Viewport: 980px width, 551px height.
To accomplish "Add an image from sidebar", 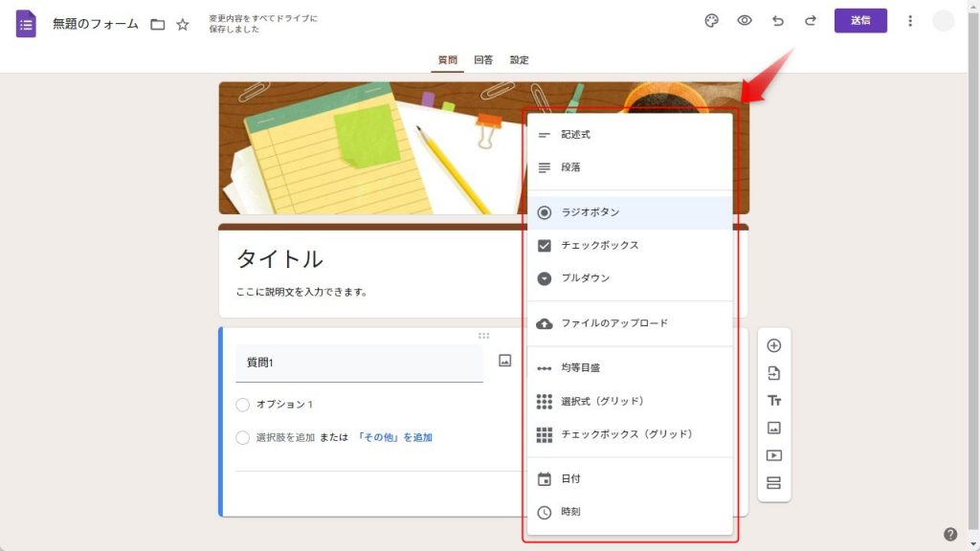I will [773, 428].
